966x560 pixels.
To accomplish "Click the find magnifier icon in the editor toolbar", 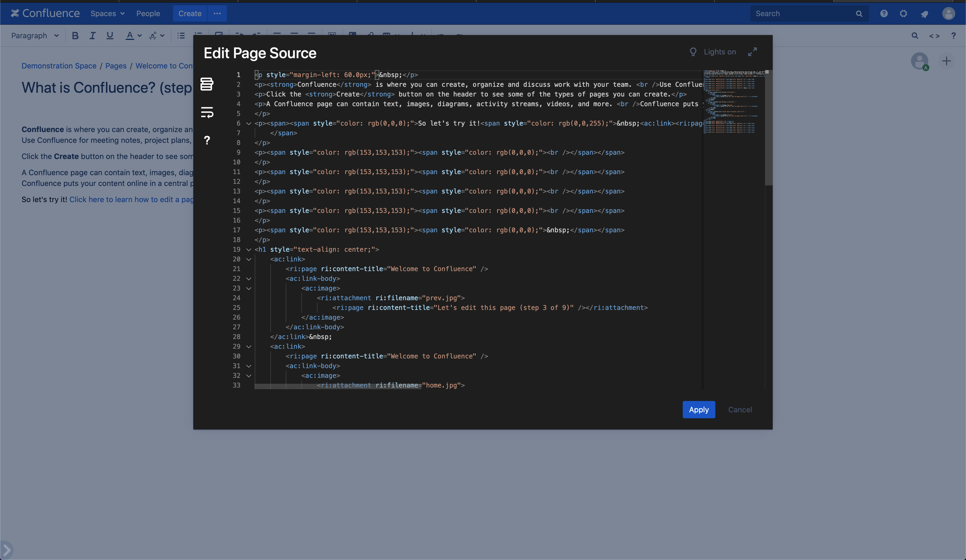I will [x=915, y=36].
